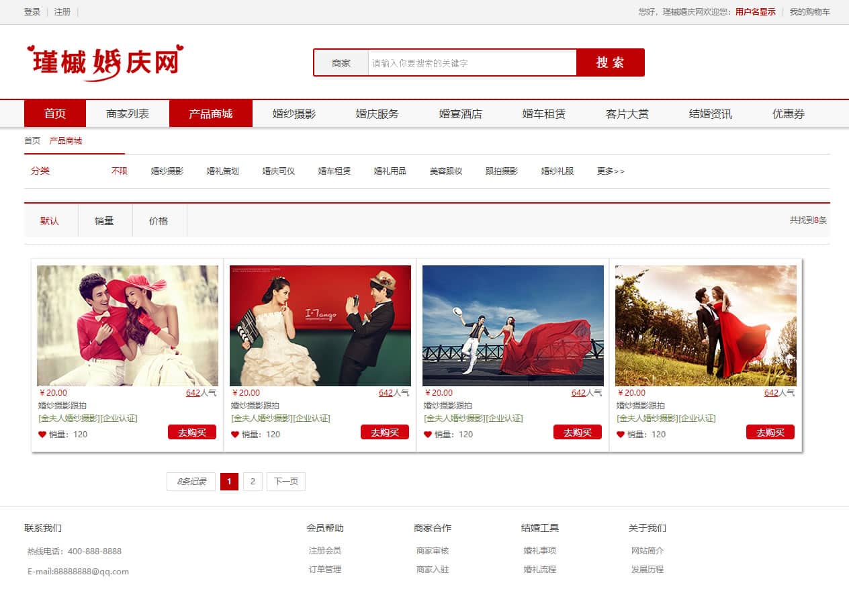Image resolution: width=849 pixels, height=616 pixels.
Task: Click the heart icon on the fourth product card
Action: [x=621, y=435]
